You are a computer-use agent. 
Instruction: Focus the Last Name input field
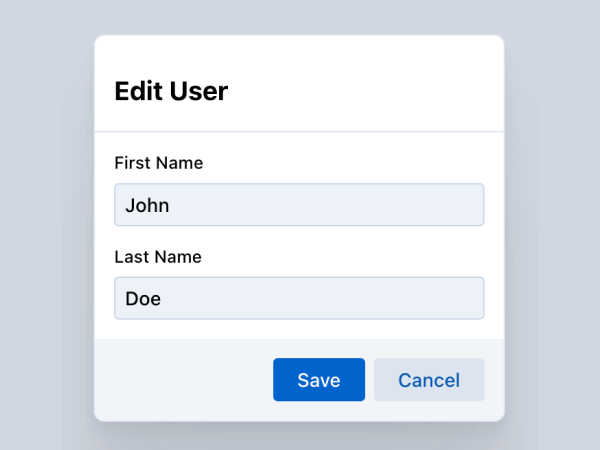tap(300, 298)
